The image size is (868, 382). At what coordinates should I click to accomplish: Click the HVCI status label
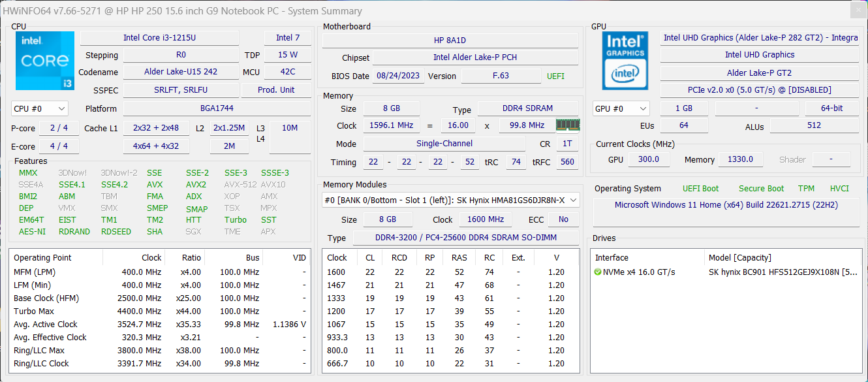point(839,189)
